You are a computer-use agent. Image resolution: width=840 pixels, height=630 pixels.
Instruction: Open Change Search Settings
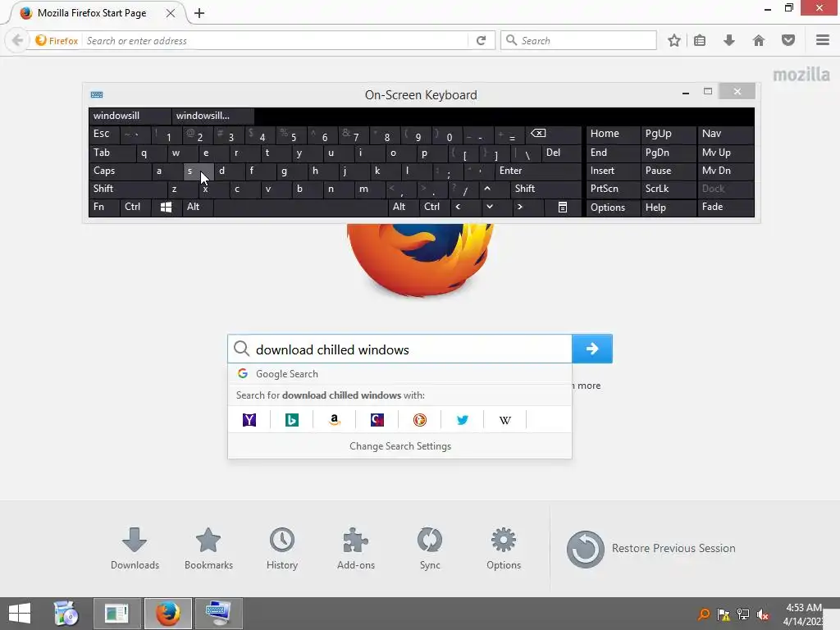tap(399, 446)
